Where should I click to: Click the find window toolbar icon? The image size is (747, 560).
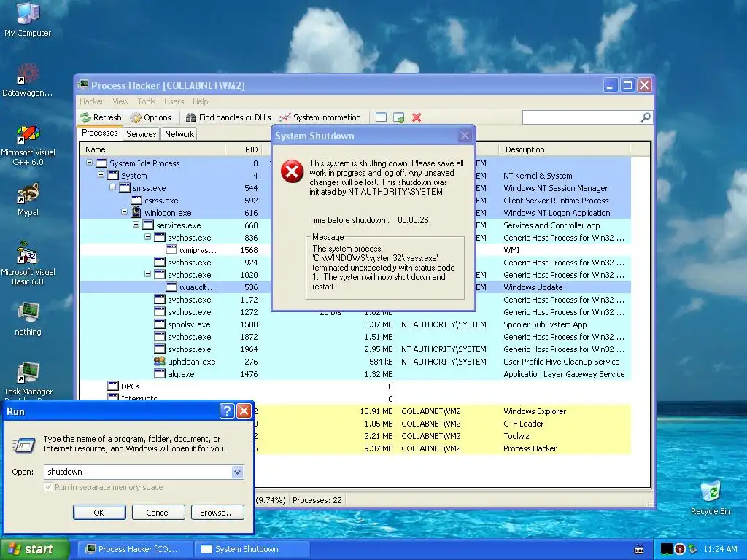[381, 117]
